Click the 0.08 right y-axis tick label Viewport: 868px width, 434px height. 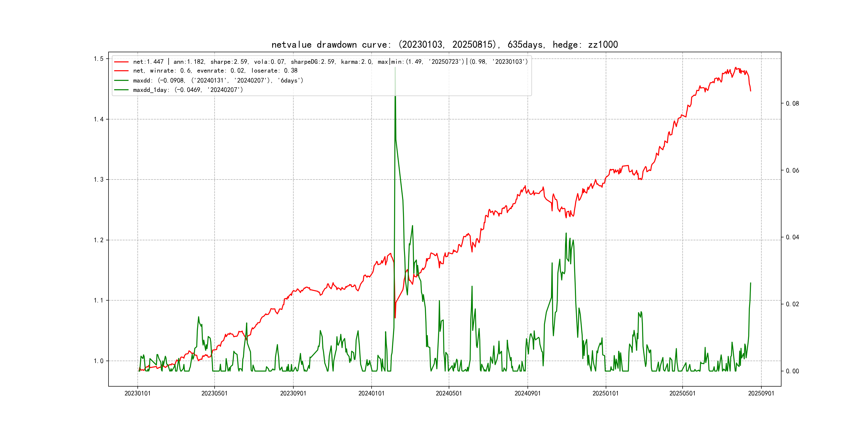[x=792, y=103]
